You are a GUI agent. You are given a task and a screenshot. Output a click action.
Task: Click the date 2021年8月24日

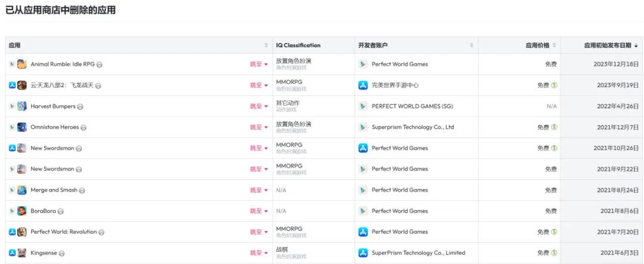click(x=618, y=190)
